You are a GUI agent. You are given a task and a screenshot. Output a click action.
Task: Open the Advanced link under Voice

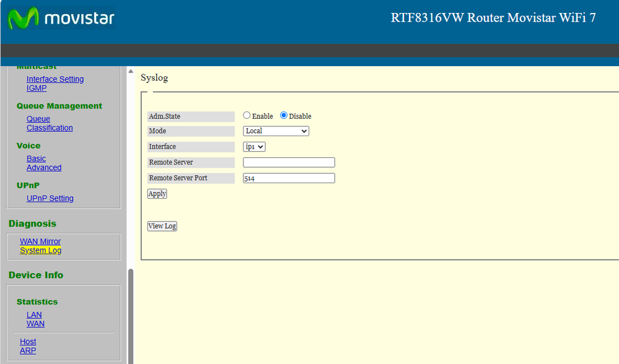(44, 168)
